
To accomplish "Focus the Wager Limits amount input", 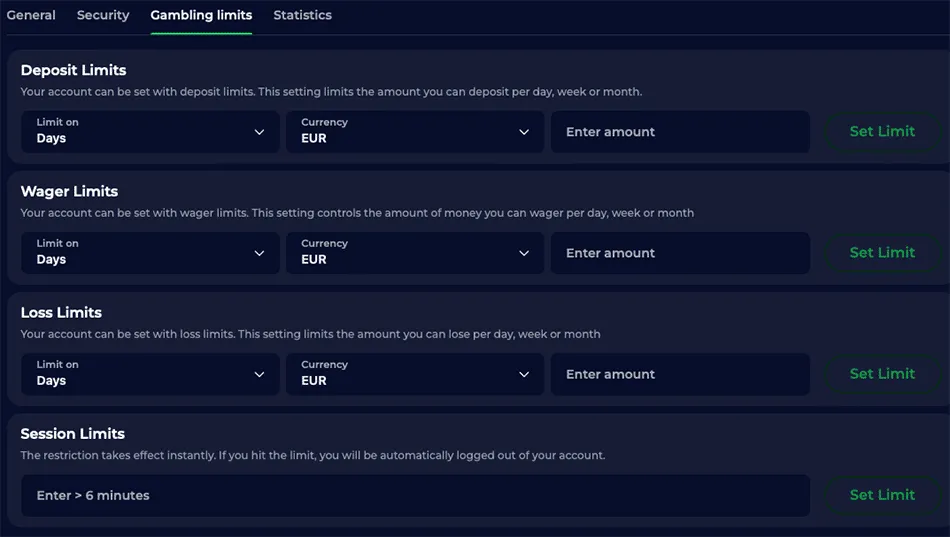I will click(x=680, y=253).
